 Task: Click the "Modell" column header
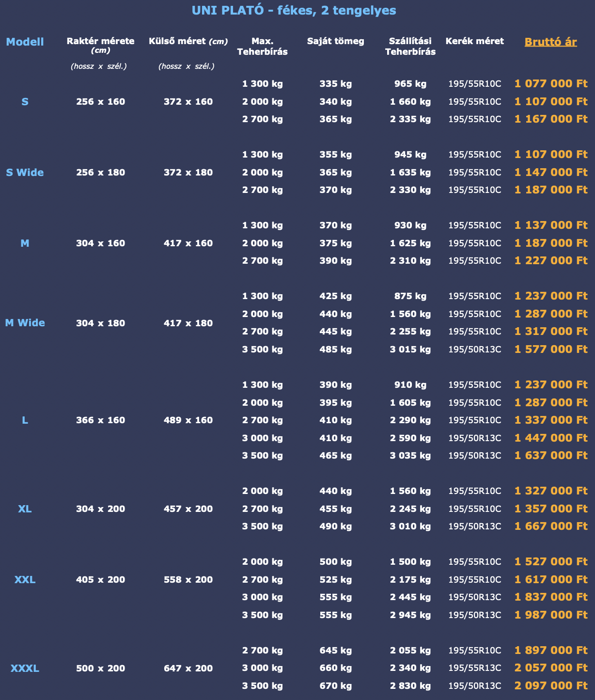coord(25,42)
